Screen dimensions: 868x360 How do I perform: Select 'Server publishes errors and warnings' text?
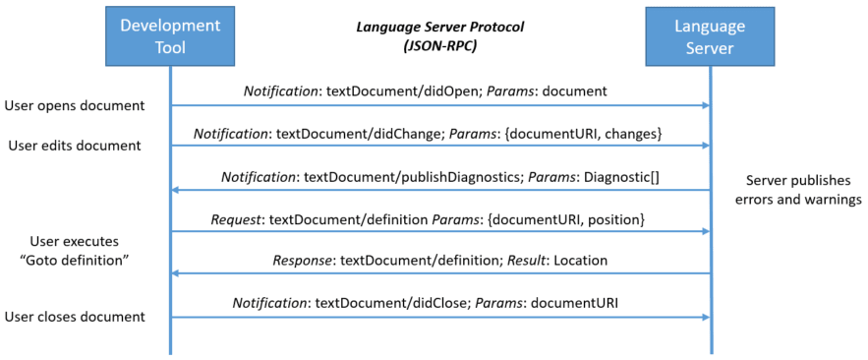797,191
